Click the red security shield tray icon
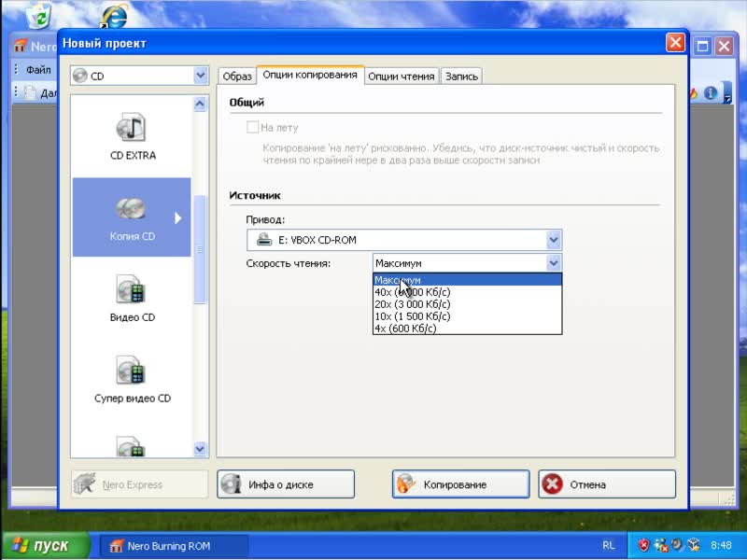747x560 pixels. [644, 545]
